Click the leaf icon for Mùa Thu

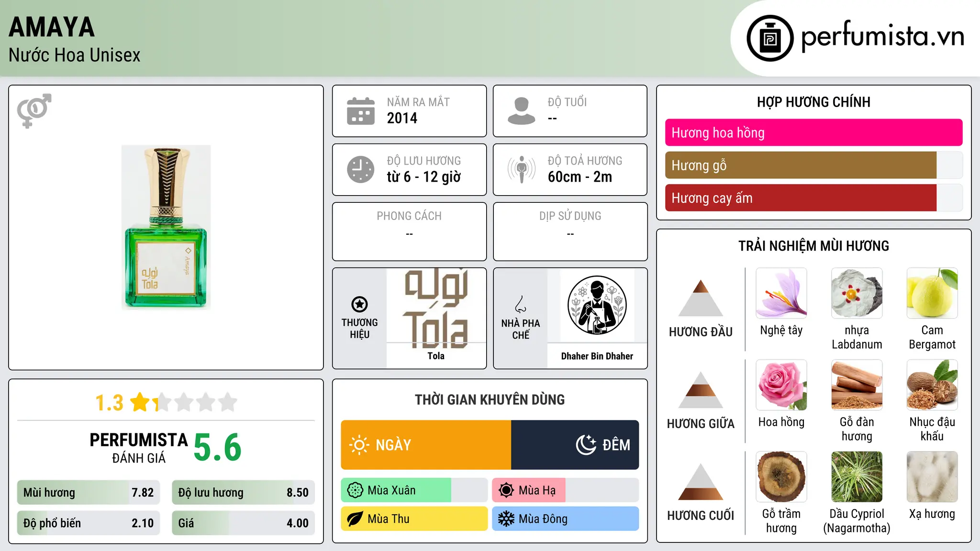tap(355, 519)
